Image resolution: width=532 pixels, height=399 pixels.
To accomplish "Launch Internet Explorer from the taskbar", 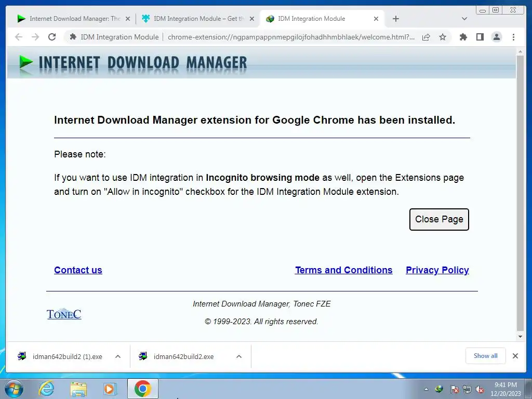I will (x=46, y=389).
